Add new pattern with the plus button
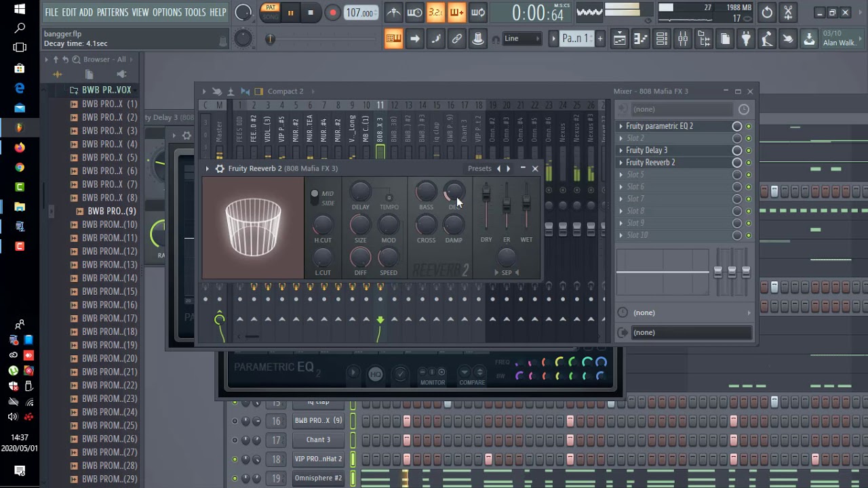Image resolution: width=868 pixels, height=488 pixels. click(x=599, y=39)
